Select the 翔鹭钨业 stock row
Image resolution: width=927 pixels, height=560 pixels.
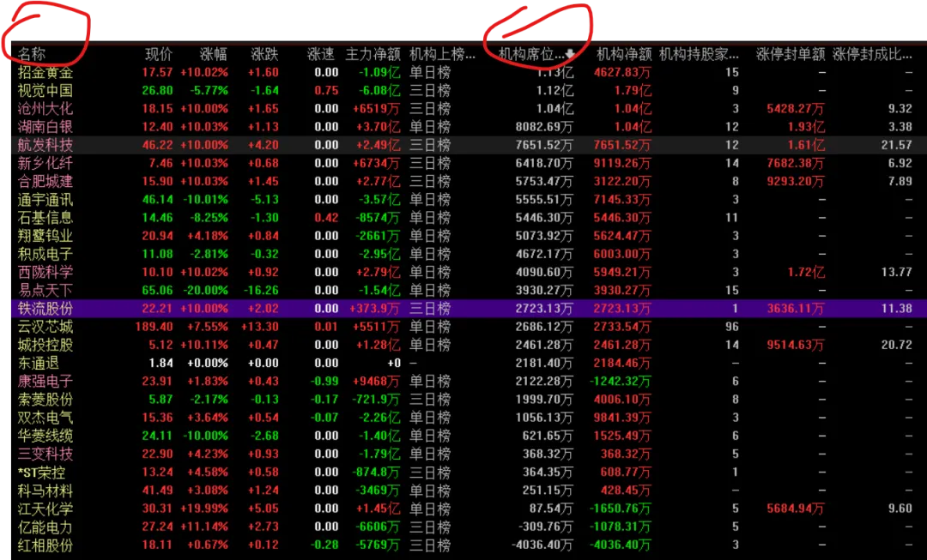coord(469,236)
